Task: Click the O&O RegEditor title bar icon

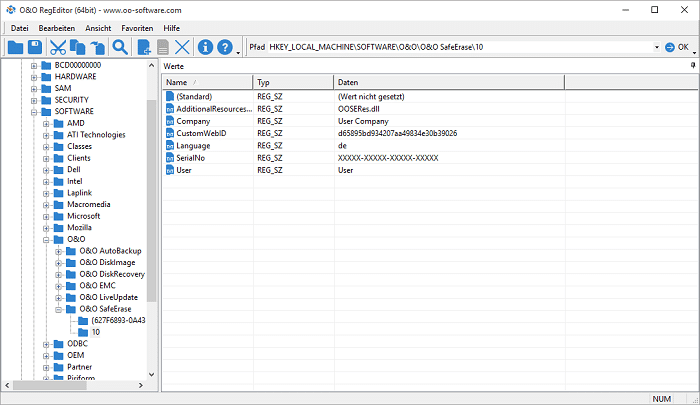Action: coord(11,10)
